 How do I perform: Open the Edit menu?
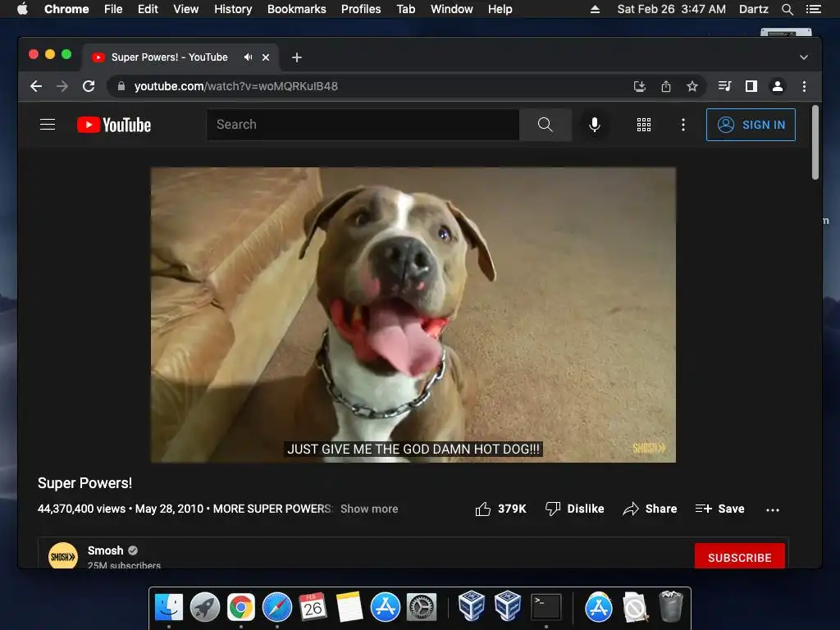point(148,9)
